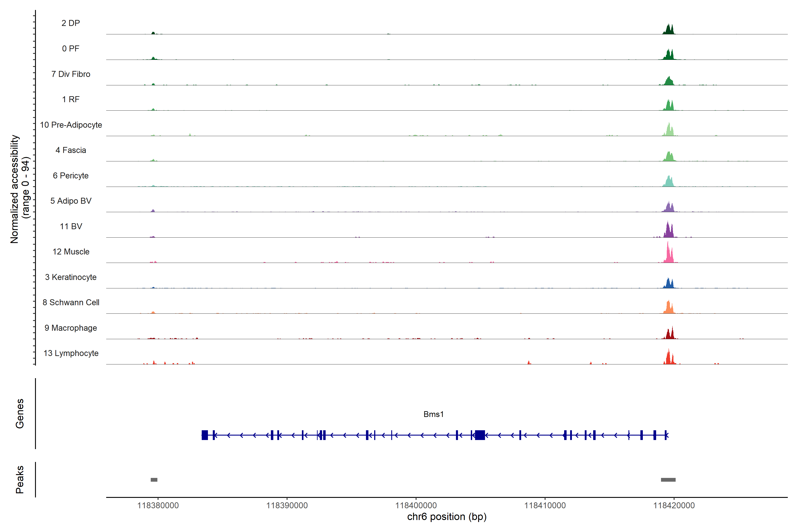Viewport: 798px width, 532px height.
Task: Click the Peaks panel label
Action: 20,479
